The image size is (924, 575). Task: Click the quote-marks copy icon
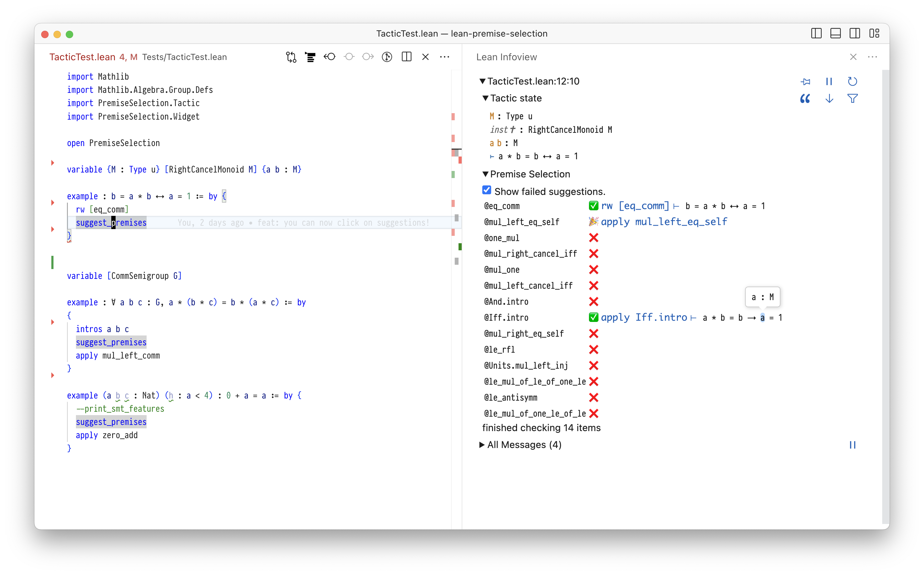(x=805, y=99)
